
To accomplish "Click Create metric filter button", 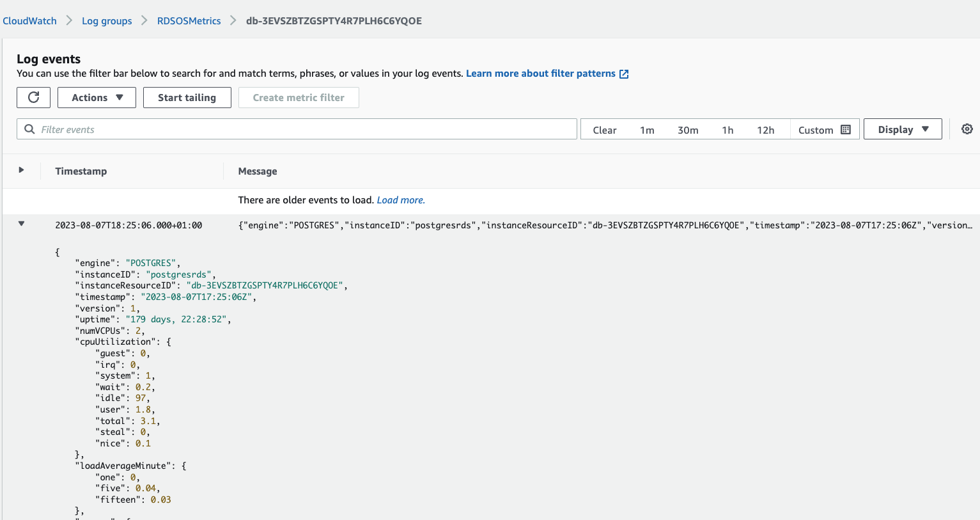I will click(x=299, y=97).
